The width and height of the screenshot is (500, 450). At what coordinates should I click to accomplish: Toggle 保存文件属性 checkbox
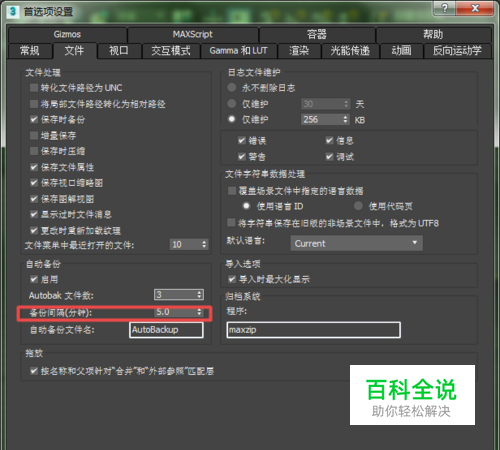pos(34,167)
